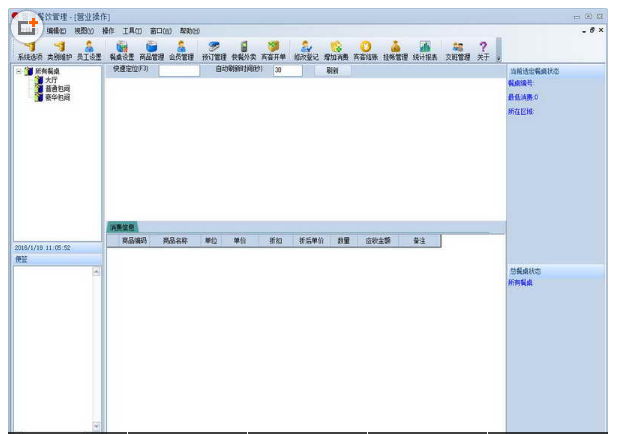The image size is (618, 434).
Task: Click the 会员管理 member icon
Action: click(x=181, y=51)
